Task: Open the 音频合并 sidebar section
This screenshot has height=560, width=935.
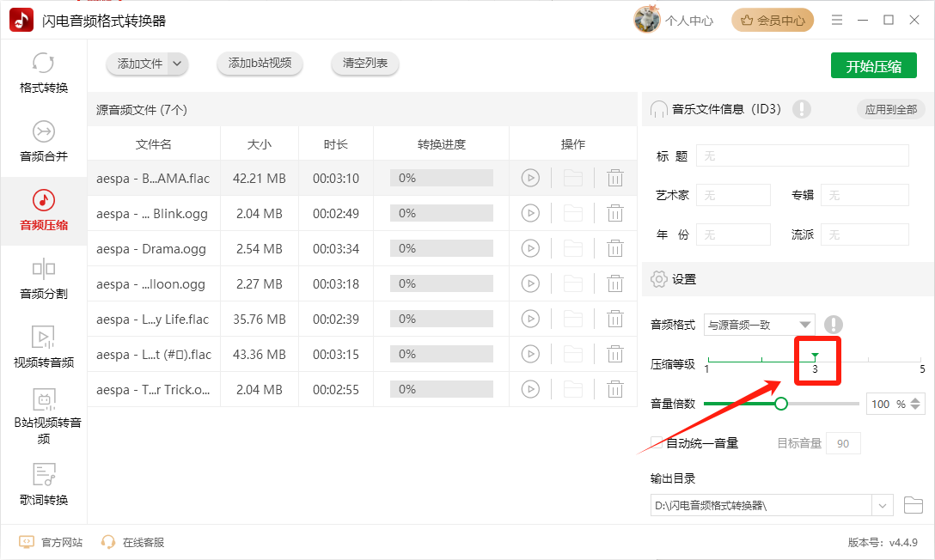Action: pos(44,142)
